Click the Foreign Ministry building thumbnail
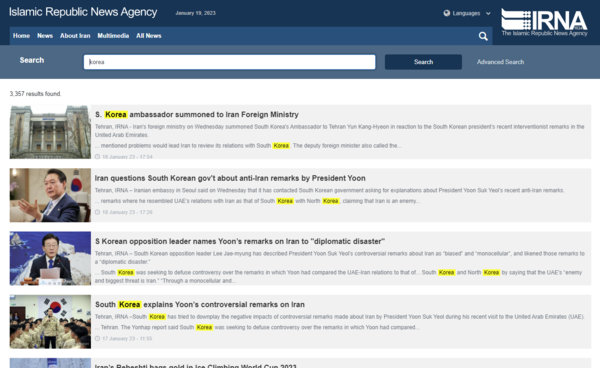 click(50, 132)
